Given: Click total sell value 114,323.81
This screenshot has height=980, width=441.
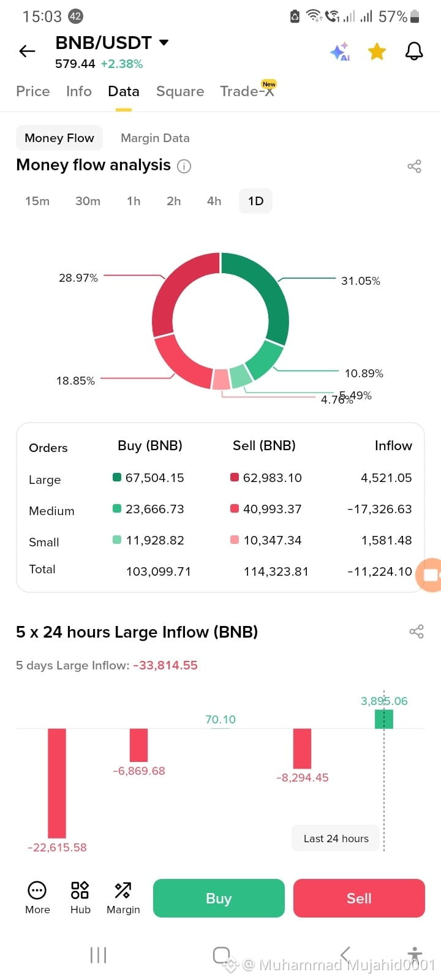Looking at the screenshot, I should click(x=276, y=571).
